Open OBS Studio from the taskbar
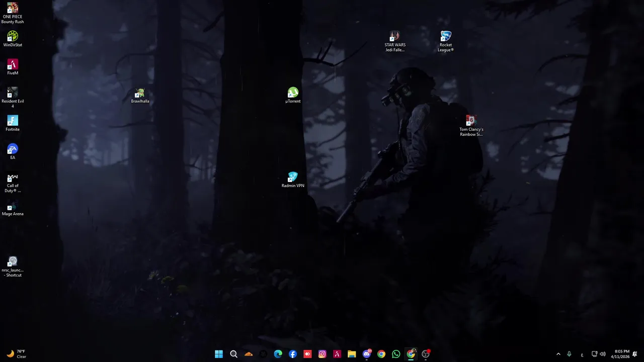 pos(426,354)
